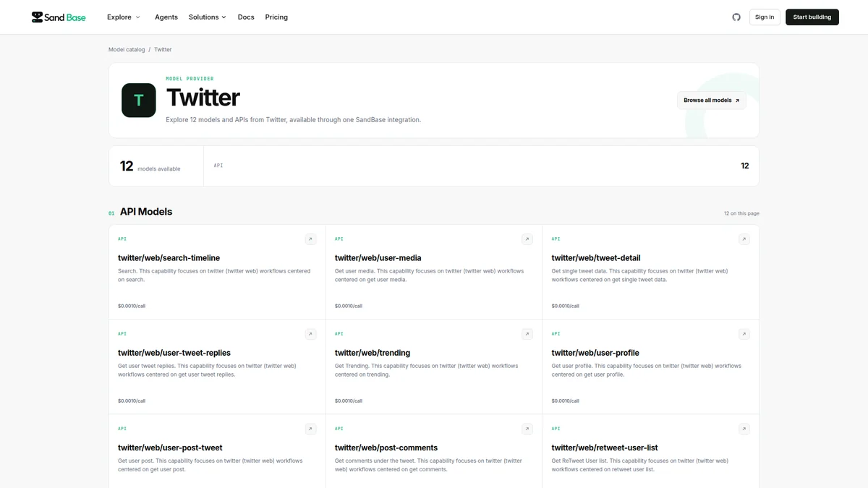Click the Twitter provider T avatar
The width and height of the screenshot is (868, 488).
(138, 100)
